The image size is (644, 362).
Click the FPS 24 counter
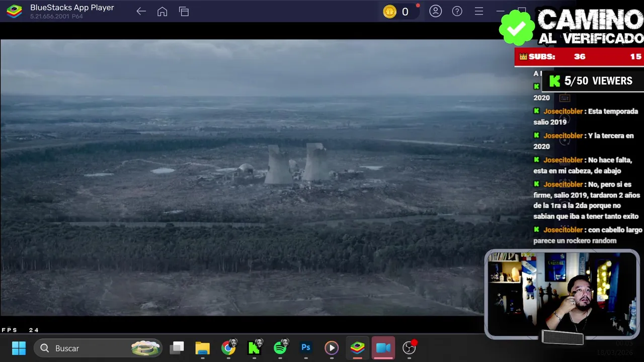(x=20, y=330)
